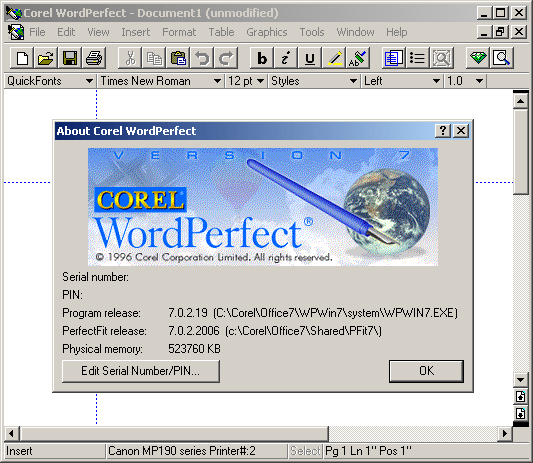Click the ? help button in About dialog
533x463 pixels.
[x=443, y=131]
